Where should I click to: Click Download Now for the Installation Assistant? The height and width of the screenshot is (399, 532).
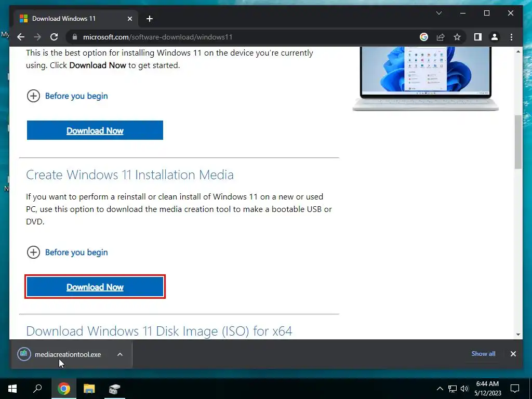pyautogui.click(x=95, y=130)
